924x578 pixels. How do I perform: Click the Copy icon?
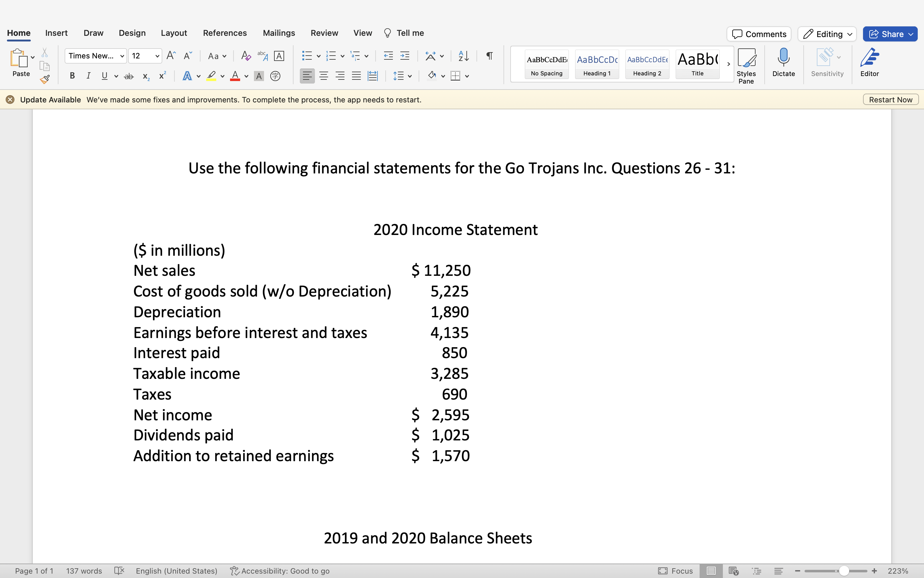point(45,66)
